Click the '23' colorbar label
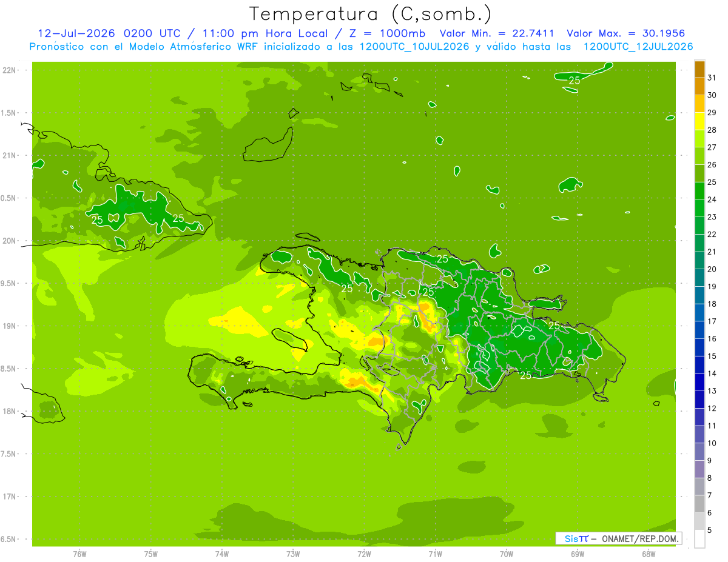The height and width of the screenshot is (562, 728). [712, 217]
